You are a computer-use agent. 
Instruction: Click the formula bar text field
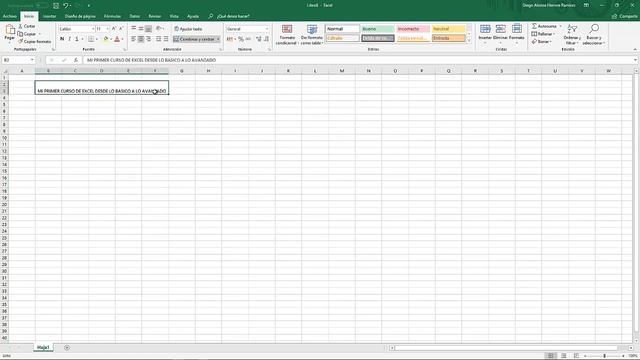[358, 60]
